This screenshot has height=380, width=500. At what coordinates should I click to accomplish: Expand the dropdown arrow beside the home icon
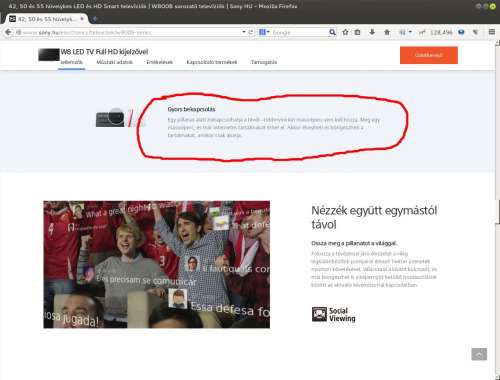410,32
